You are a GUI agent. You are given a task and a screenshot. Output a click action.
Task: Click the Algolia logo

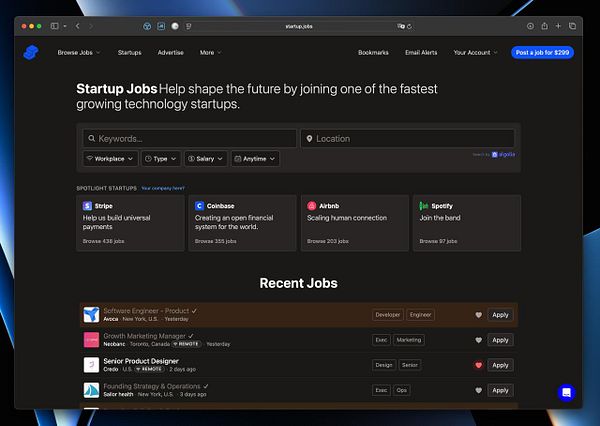click(x=504, y=155)
